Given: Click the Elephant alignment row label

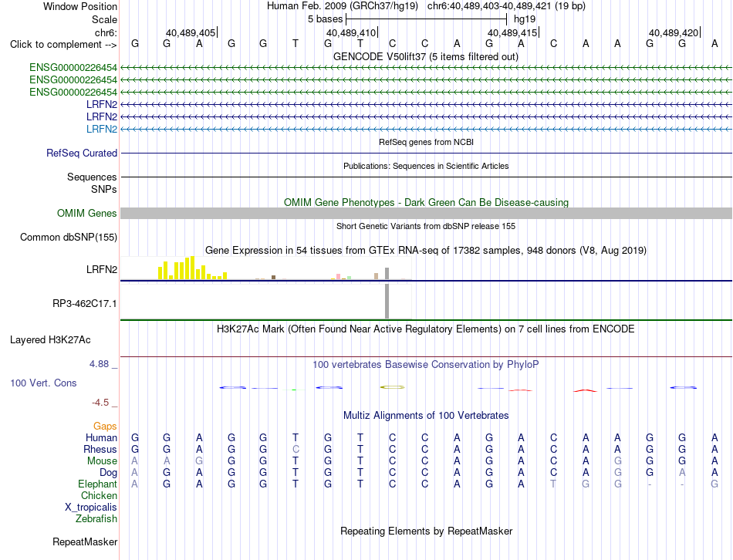Looking at the screenshot, I should click(97, 484).
